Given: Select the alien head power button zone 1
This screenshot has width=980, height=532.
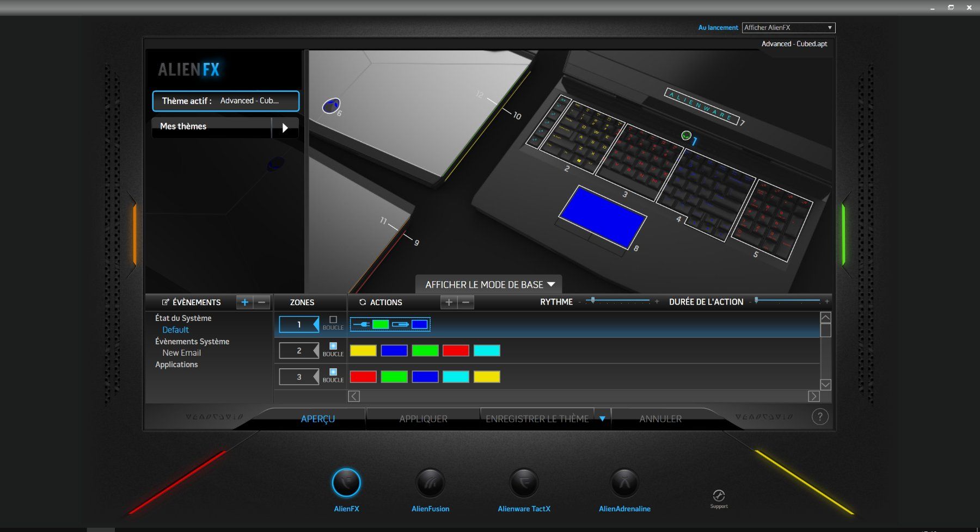Looking at the screenshot, I should coord(686,135).
